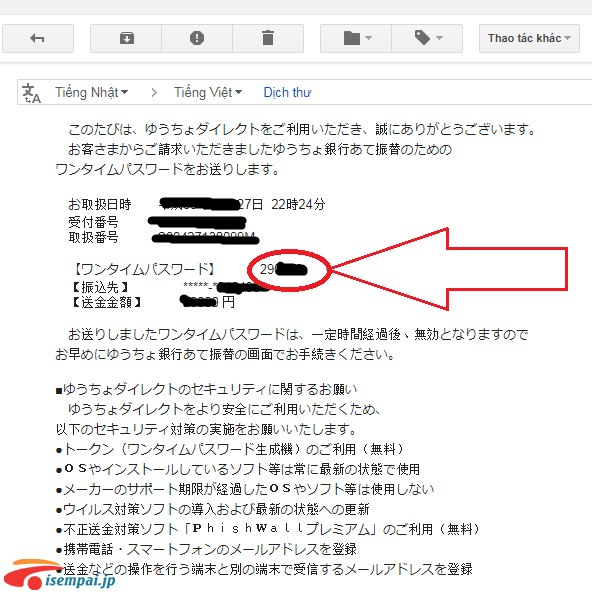Open the Tiếng Việt target language dropdown
This screenshot has height=592, width=592.
208,92
